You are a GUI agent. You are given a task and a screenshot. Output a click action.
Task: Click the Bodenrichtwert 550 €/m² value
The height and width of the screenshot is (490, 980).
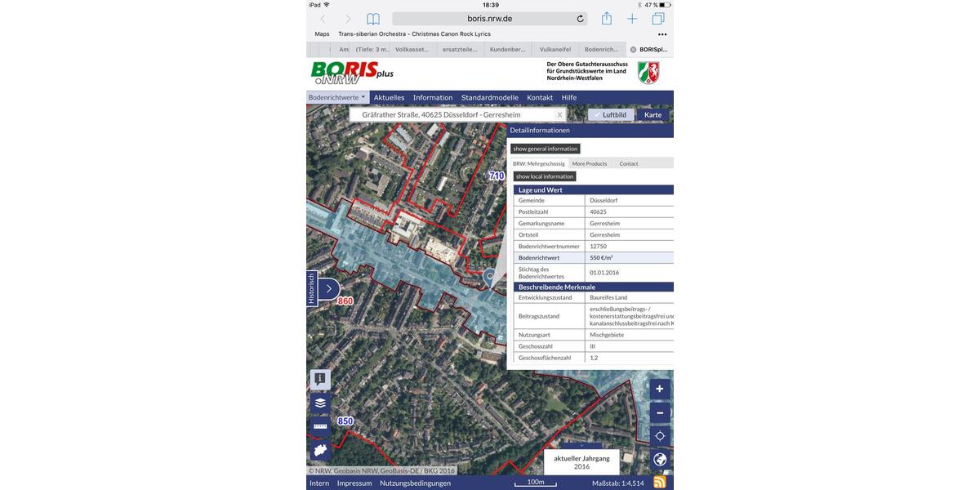click(602, 257)
